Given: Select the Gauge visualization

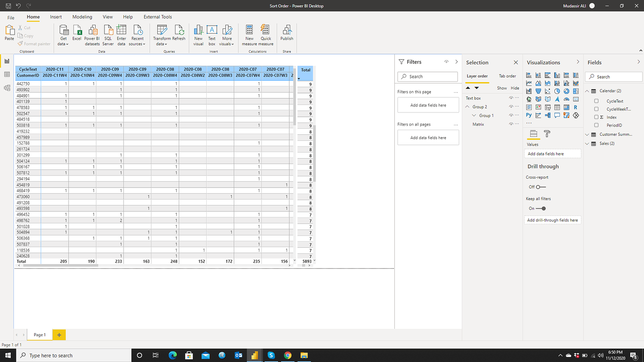Looking at the screenshot, I should point(566,99).
